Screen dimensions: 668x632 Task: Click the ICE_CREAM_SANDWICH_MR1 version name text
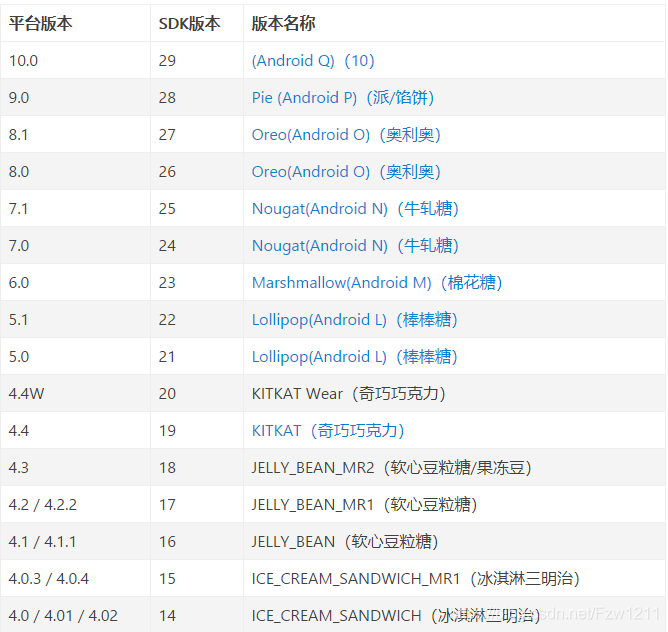coord(415,579)
